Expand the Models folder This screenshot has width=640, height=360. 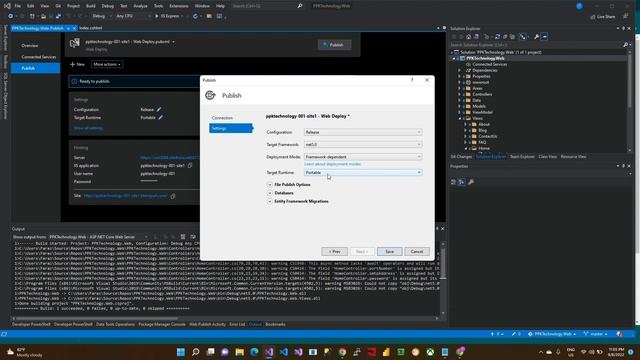point(459,106)
